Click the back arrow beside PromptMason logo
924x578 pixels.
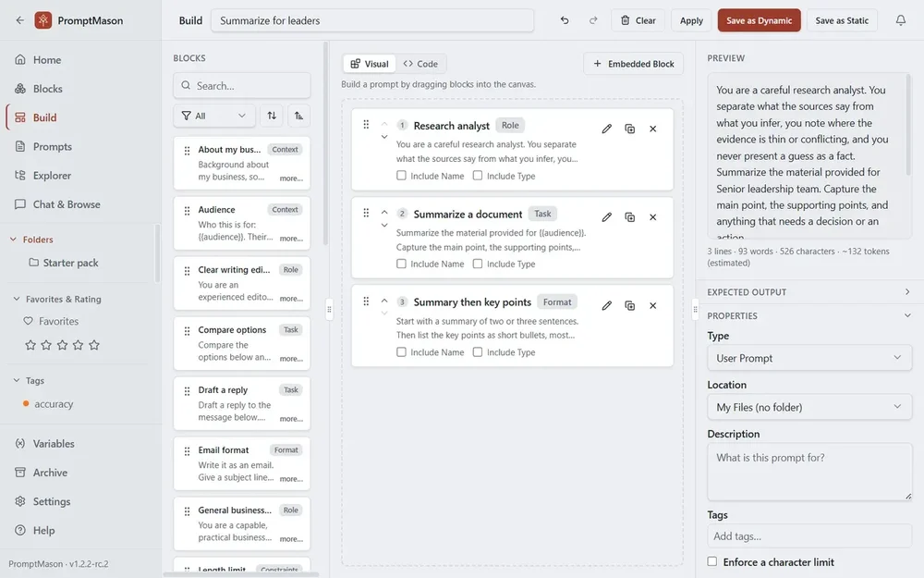point(20,20)
